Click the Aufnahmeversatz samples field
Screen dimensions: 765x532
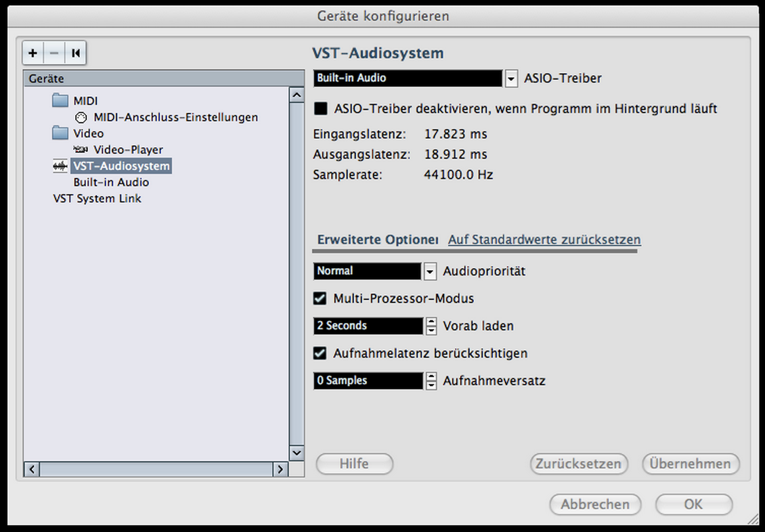[x=368, y=381]
